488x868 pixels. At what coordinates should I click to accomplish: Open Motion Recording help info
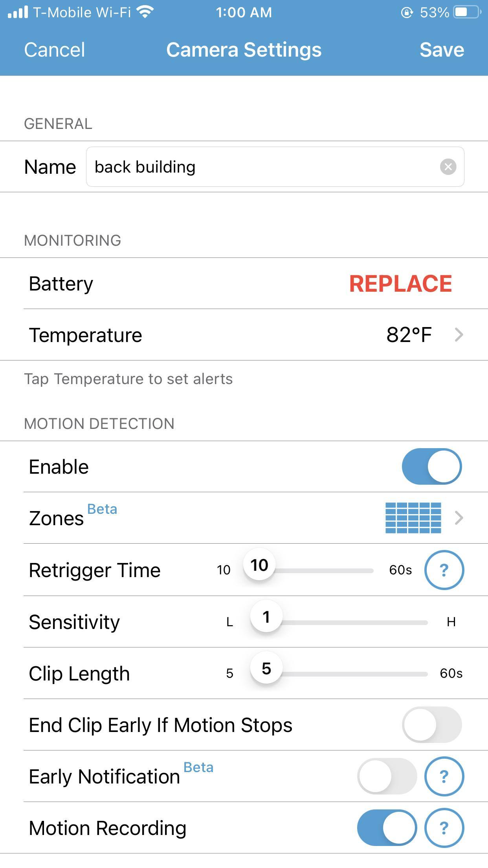point(444,828)
